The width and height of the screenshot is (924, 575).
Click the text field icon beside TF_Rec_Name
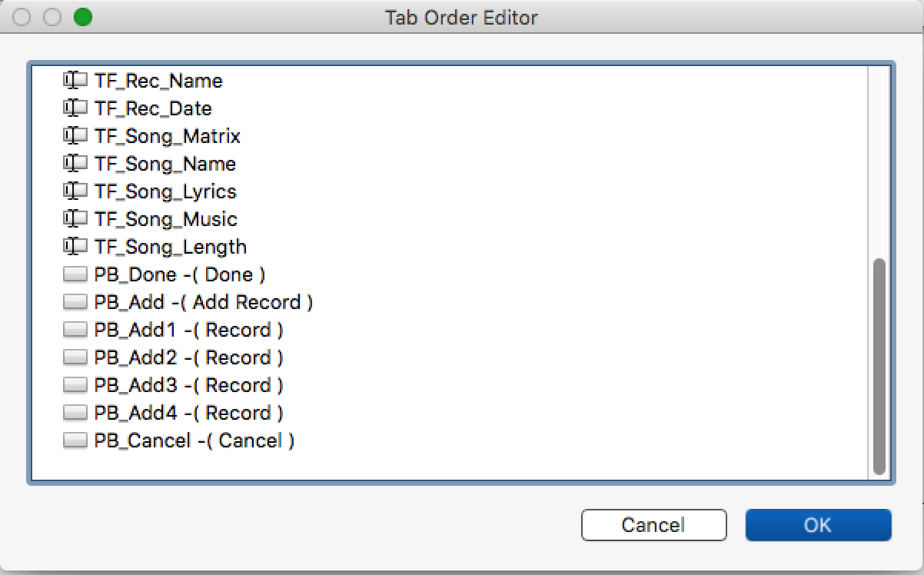pyautogui.click(x=75, y=81)
